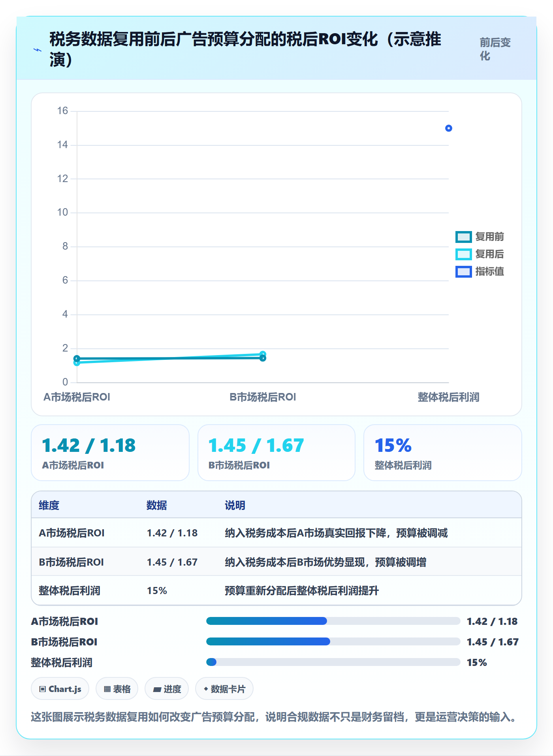This screenshot has height=756, width=553.
Task: Click the 说明 table column header
Action: click(x=235, y=505)
